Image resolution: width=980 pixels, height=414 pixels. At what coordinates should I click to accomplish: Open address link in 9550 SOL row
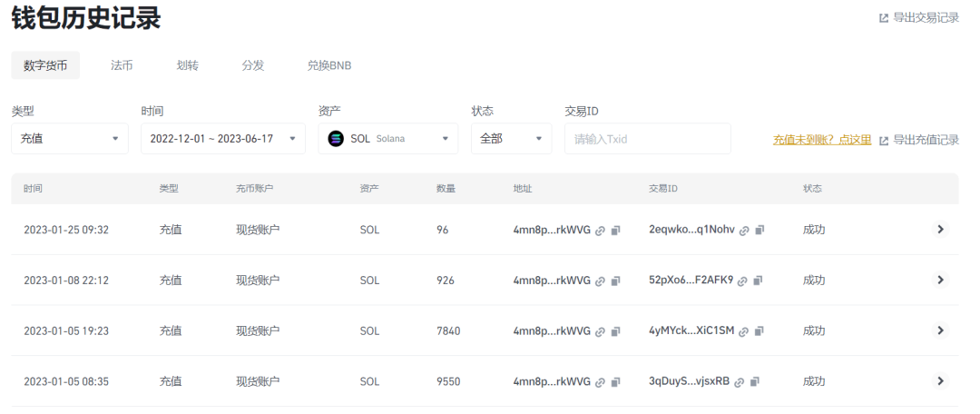point(600,381)
